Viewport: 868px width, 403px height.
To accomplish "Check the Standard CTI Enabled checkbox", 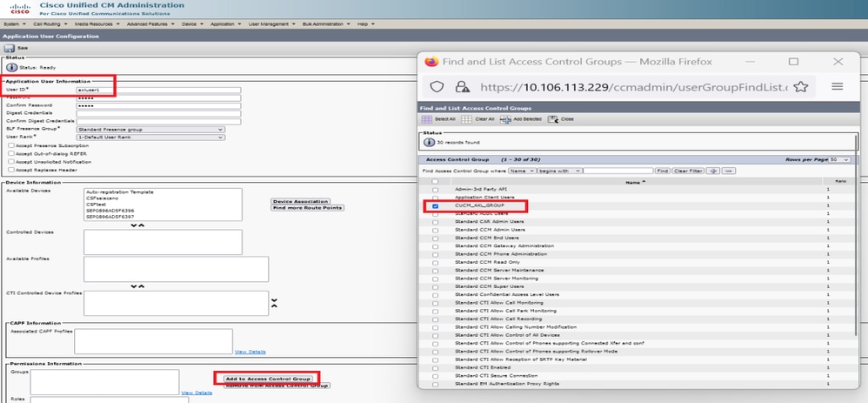I will point(435,367).
